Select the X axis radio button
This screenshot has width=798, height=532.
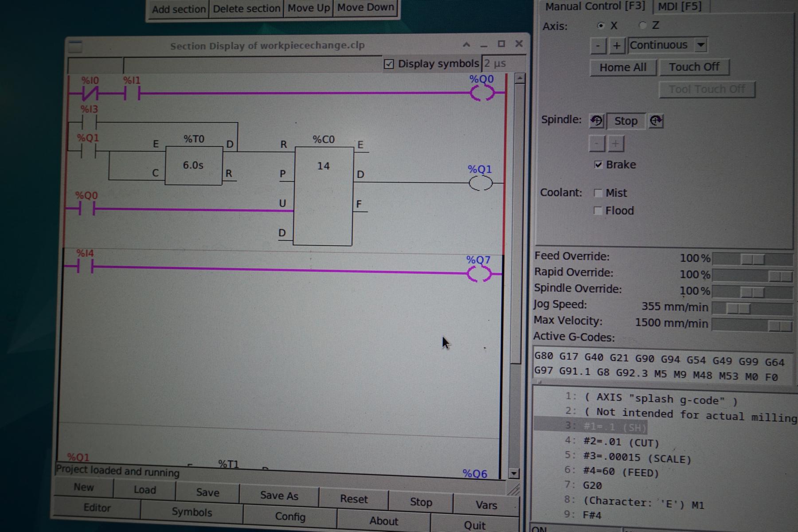tap(600, 26)
